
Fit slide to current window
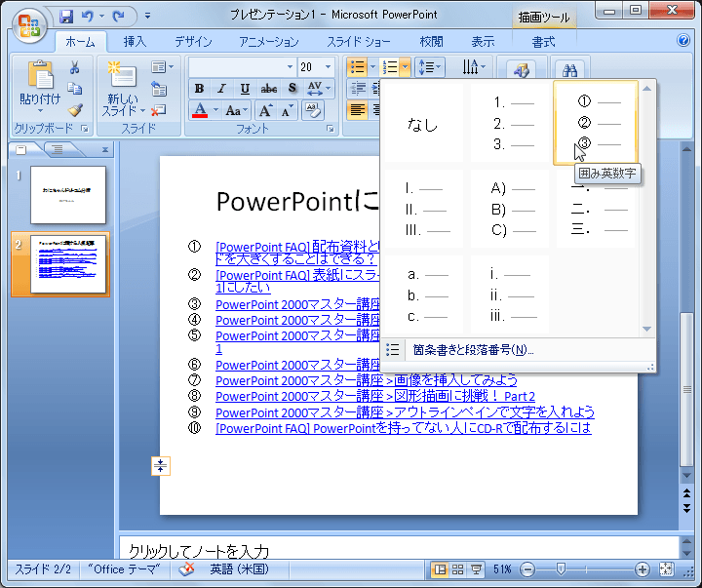click(667, 569)
